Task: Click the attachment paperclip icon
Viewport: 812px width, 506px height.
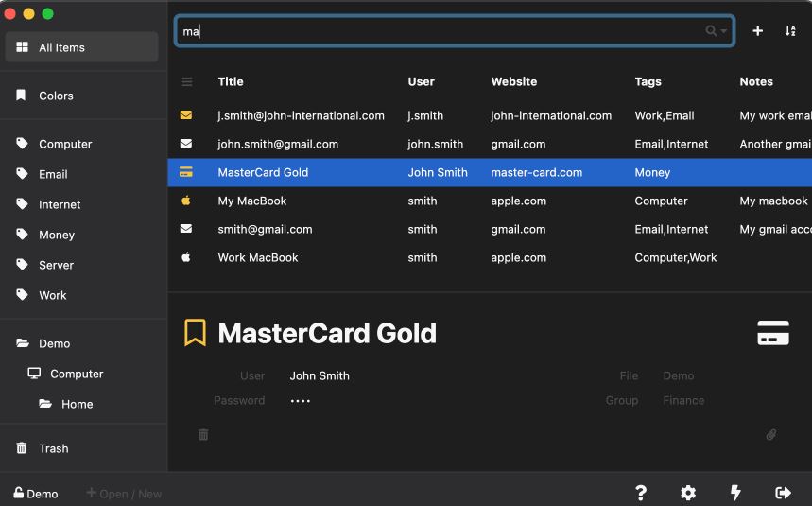Action: coord(771,434)
